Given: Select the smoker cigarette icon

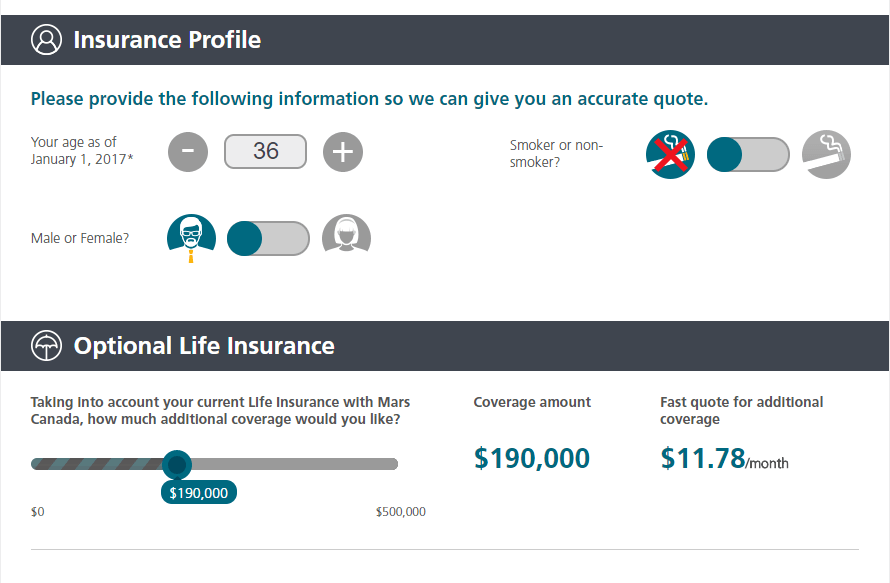Looking at the screenshot, I should click(826, 154).
